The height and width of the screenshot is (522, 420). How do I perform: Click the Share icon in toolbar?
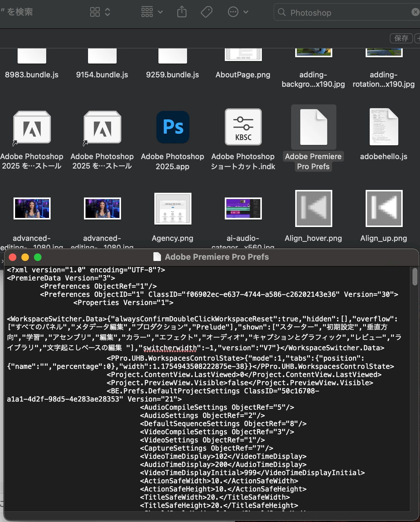182,12
